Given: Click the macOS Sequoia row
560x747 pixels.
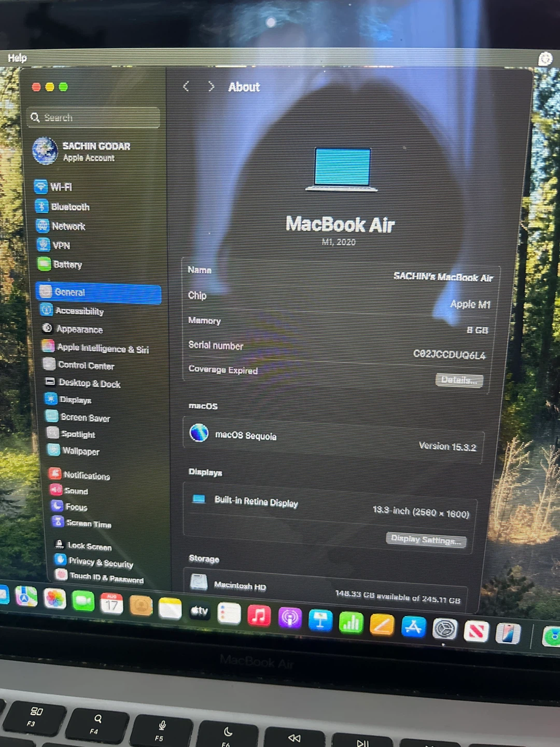Looking at the screenshot, I should tap(334, 440).
